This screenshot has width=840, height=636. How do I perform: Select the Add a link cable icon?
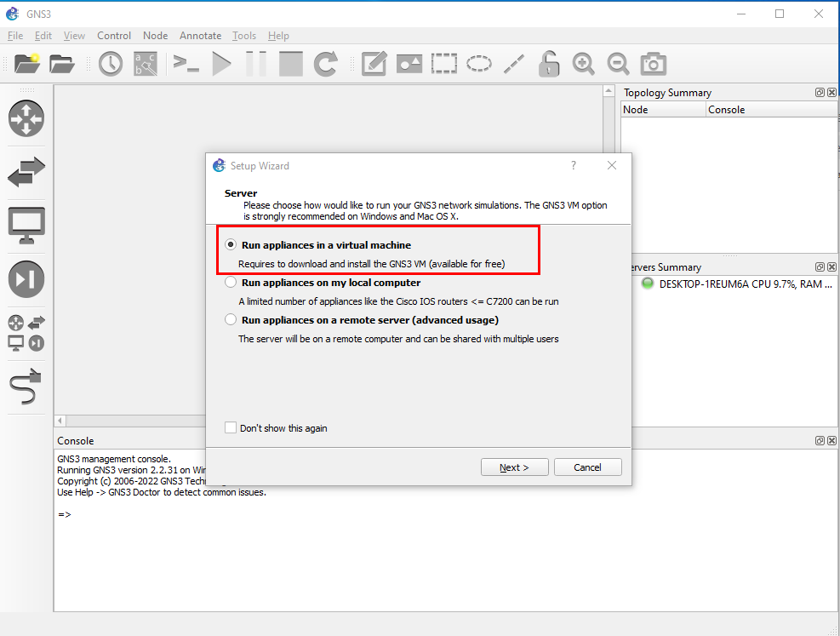point(26,386)
